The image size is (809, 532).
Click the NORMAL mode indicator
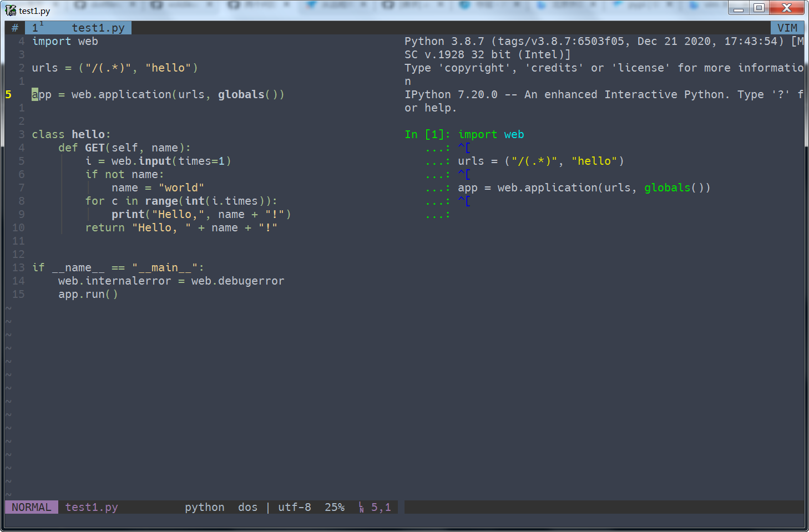(31, 506)
